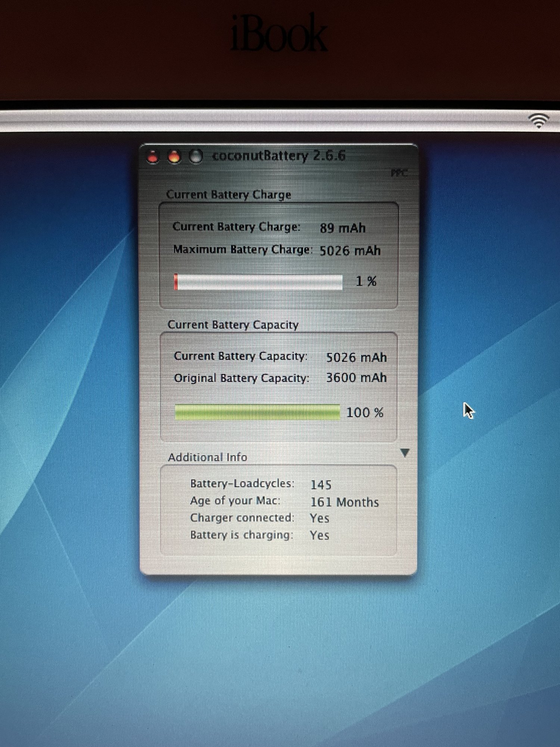Click the 'Additional Info' heading
This screenshot has width=560, height=747.
pos(208,457)
